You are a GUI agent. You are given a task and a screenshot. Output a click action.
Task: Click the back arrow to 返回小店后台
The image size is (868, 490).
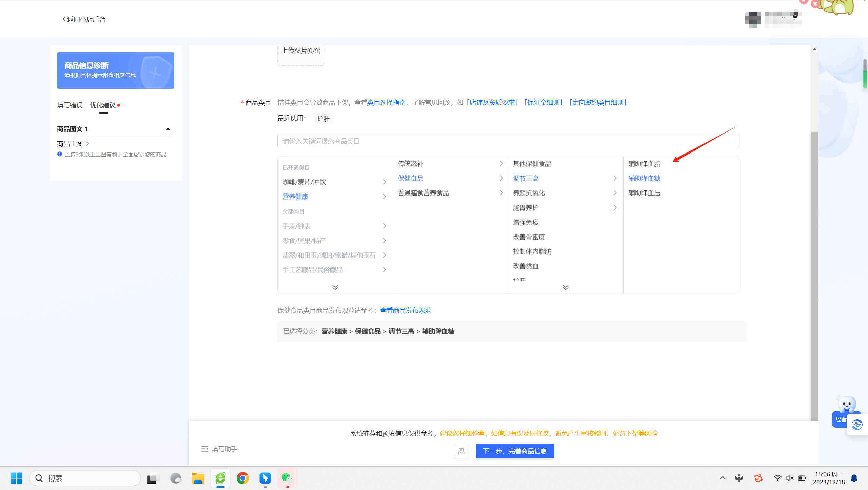coord(63,19)
